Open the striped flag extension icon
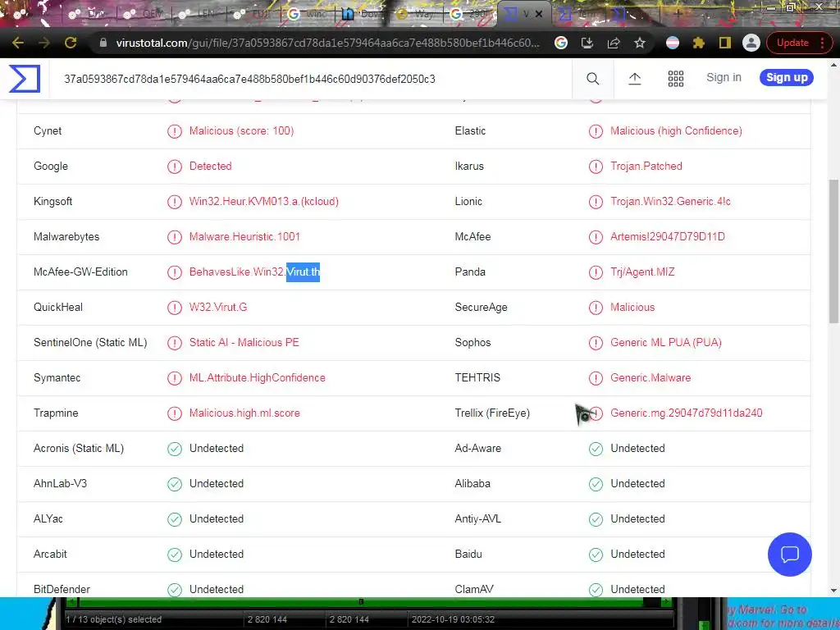This screenshot has width=840, height=630. (x=673, y=43)
